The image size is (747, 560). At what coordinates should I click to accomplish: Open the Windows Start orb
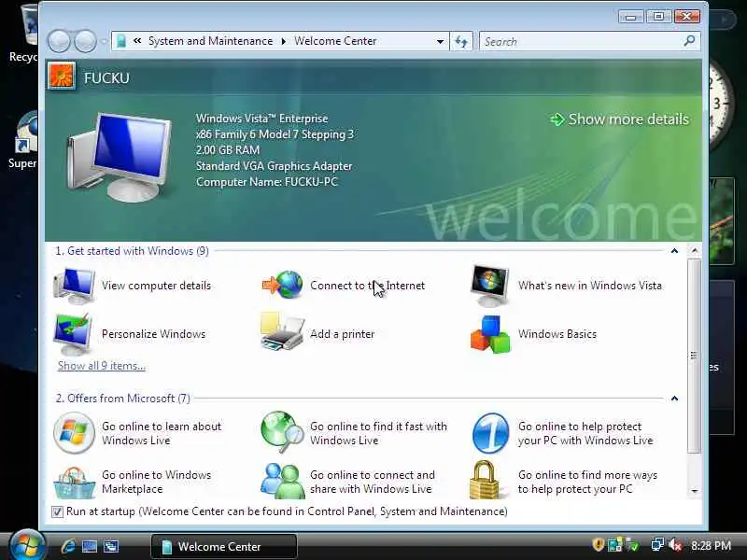coord(27,545)
